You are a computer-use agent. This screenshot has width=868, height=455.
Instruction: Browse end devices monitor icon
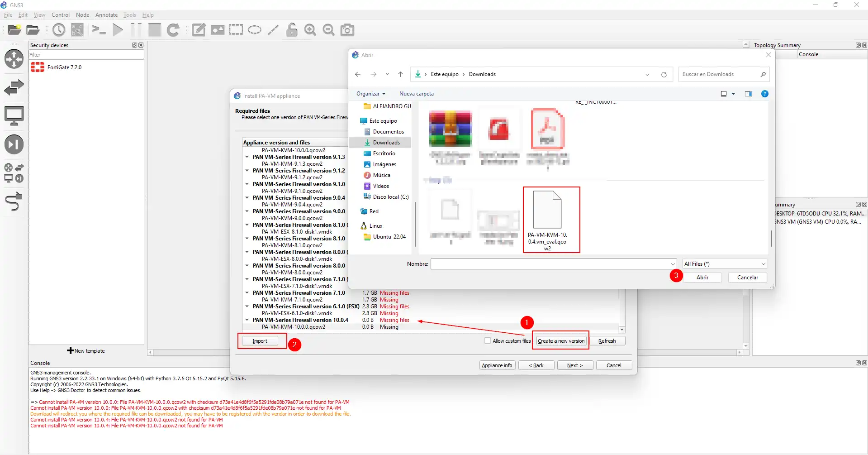[14, 116]
